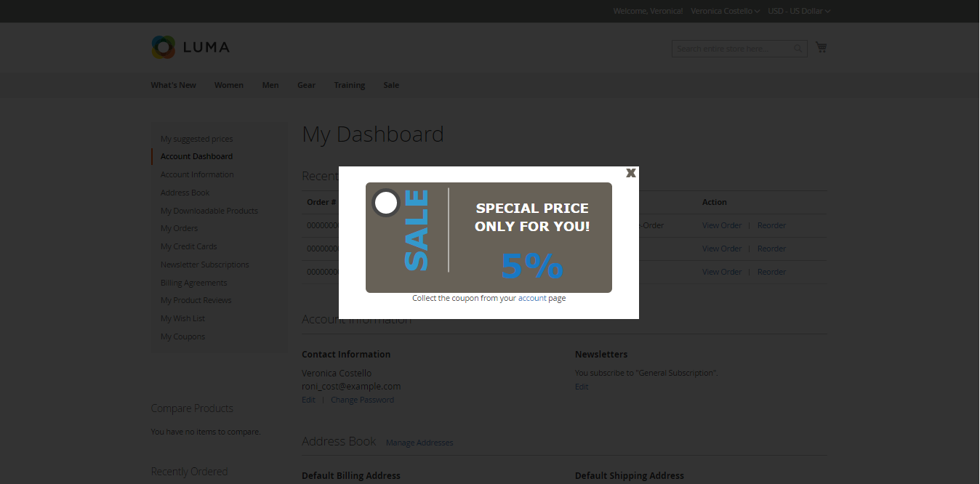This screenshot has height=484, width=980.
Task: Click the Manage Addresses link
Action: coord(419,443)
